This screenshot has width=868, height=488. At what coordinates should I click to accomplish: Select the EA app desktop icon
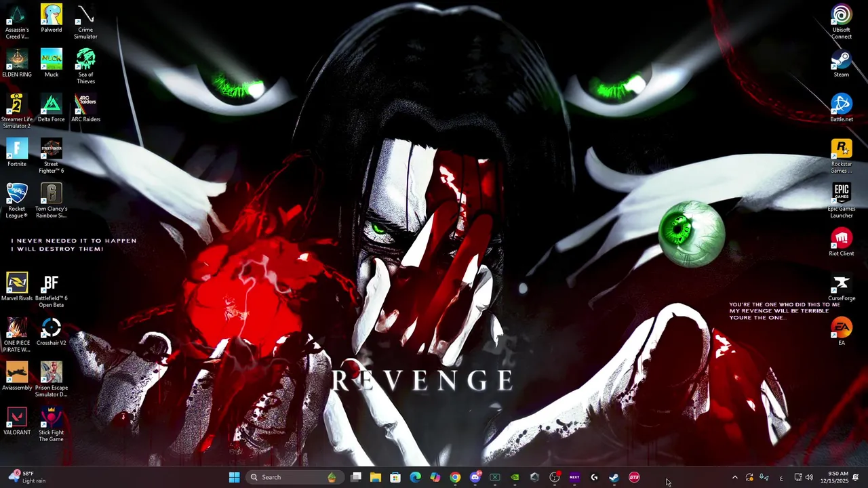(842, 331)
